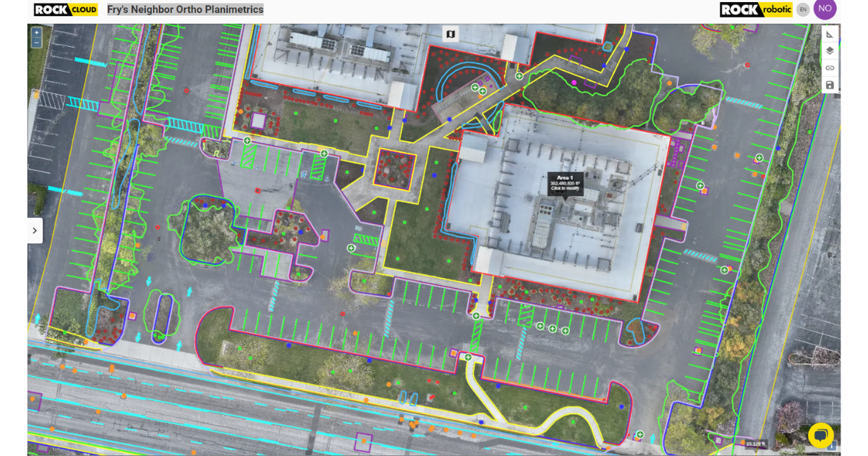This screenshot has width=868, height=456.
Task: Zoom in with the plus button
Action: 36,33
